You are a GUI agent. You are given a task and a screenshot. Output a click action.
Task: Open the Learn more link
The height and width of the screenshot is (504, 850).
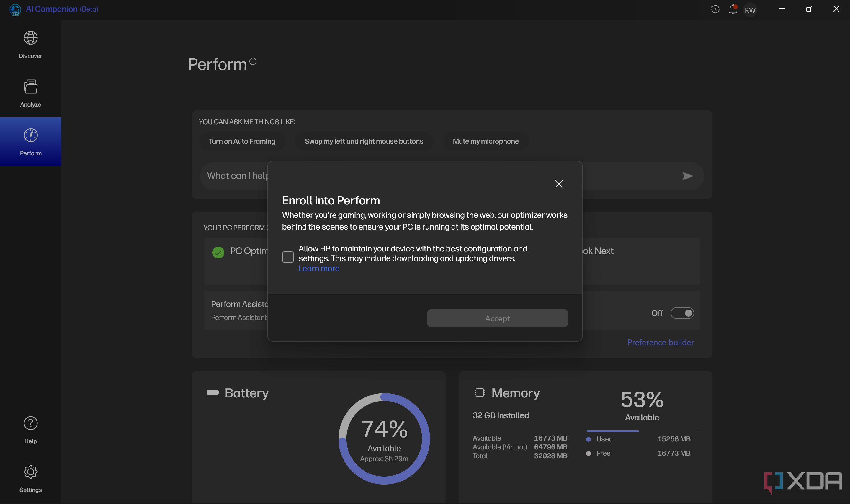coord(319,268)
